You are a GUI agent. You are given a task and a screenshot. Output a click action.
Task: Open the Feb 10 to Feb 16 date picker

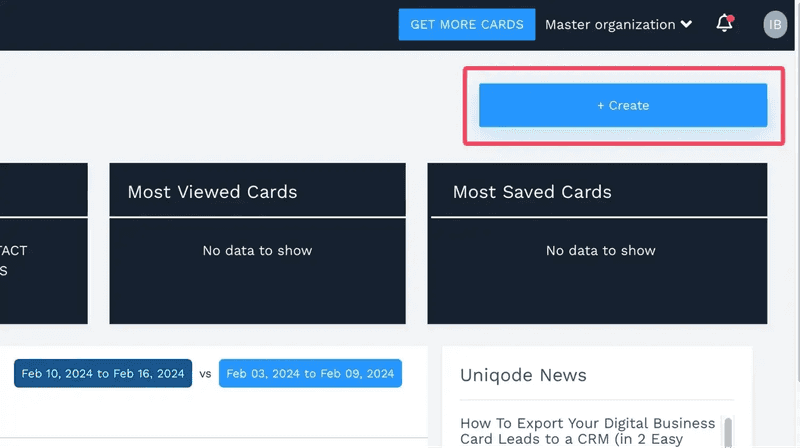(103, 374)
